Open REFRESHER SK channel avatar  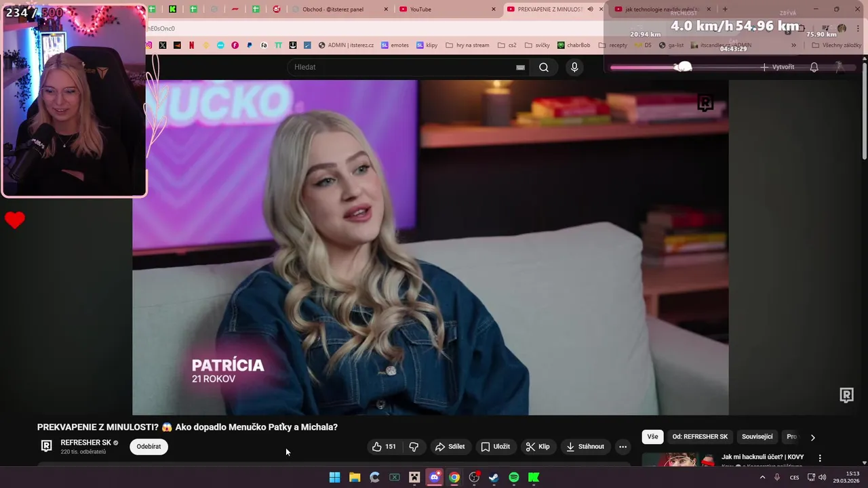(x=46, y=446)
